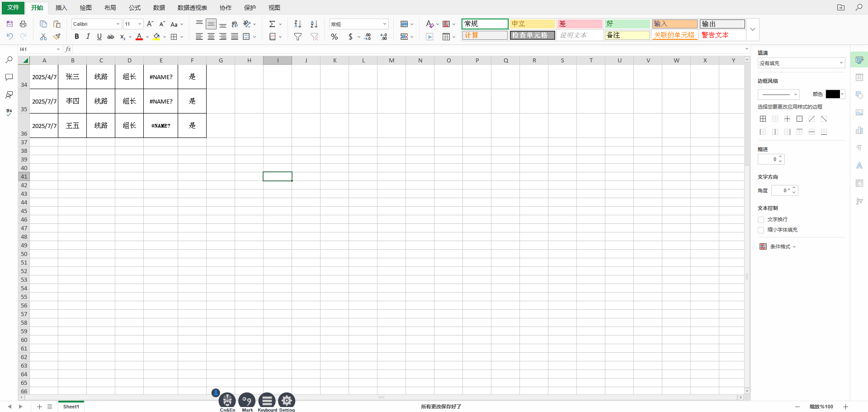Open Setting on the input method toolbar
The image size is (868, 412).
(x=287, y=402)
